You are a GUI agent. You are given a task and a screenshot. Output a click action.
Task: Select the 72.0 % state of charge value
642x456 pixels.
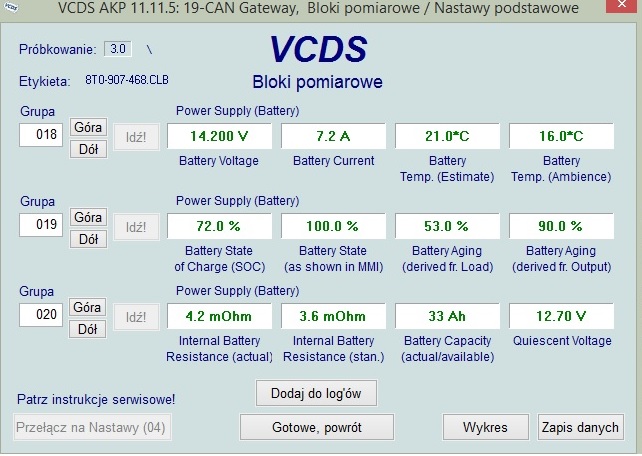(x=219, y=226)
